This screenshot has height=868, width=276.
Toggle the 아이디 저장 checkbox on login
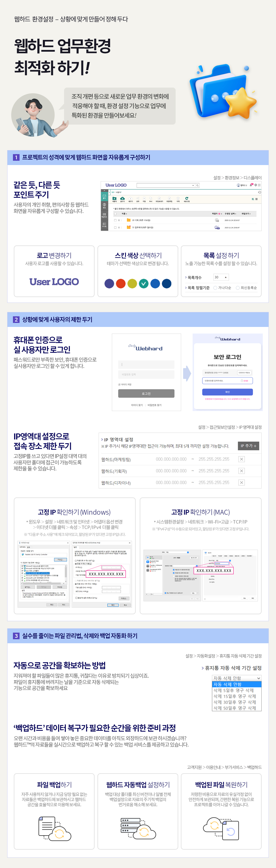(119, 384)
